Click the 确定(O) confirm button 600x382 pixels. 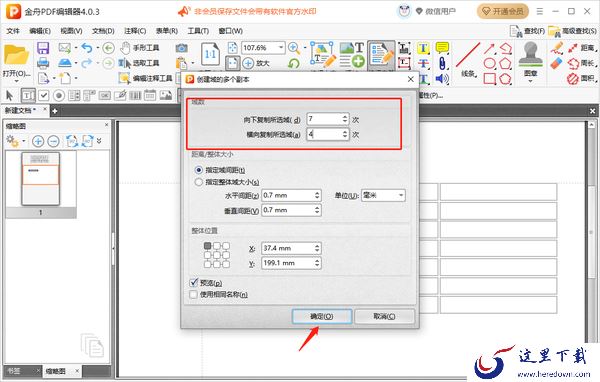click(x=321, y=316)
